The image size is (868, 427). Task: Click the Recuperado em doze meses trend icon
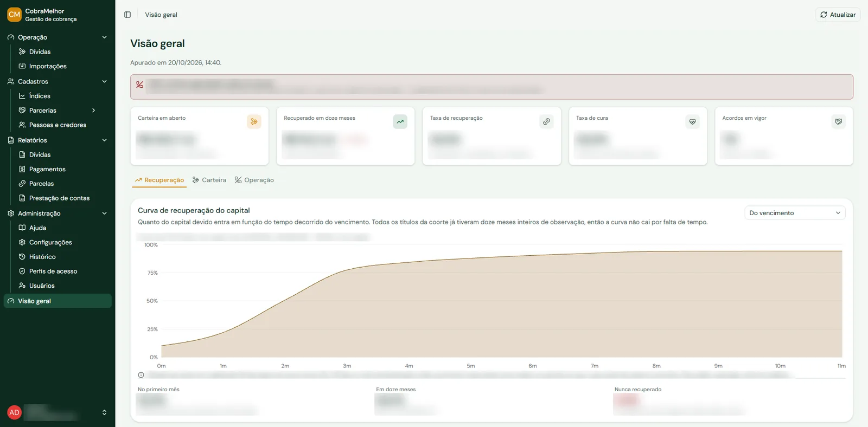click(400, 121)
